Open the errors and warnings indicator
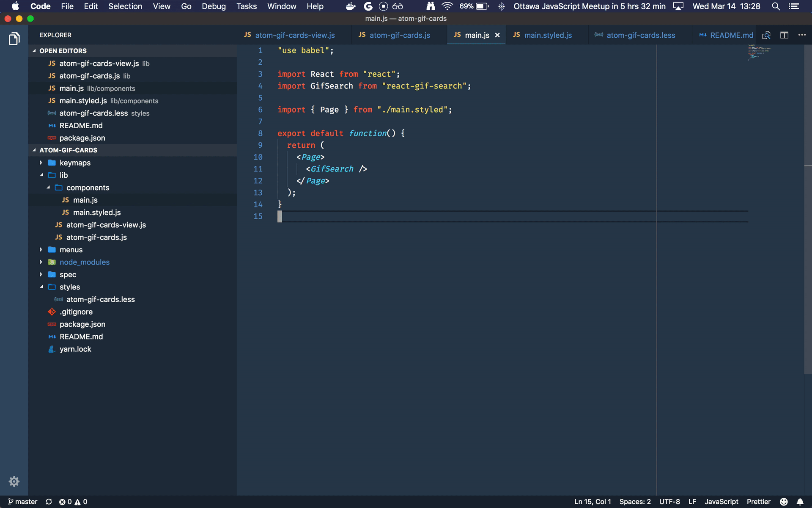This screenshot has height=508, width=812. [73, 502]
